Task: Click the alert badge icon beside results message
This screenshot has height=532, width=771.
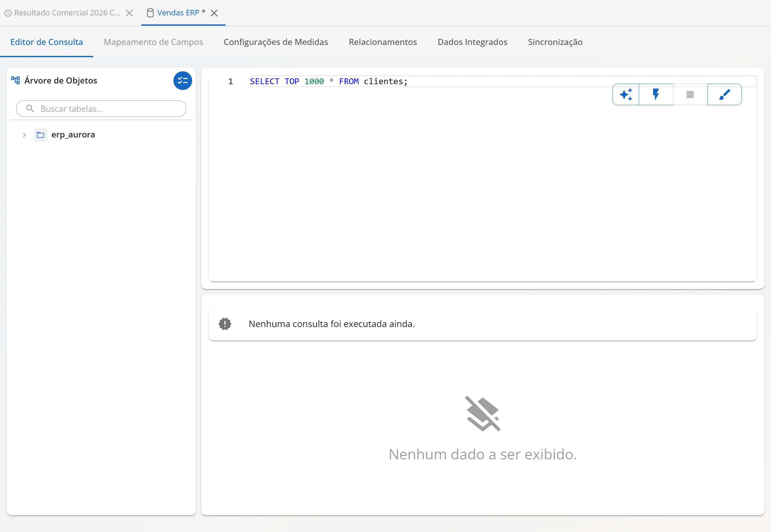Action: click(225, 324)
